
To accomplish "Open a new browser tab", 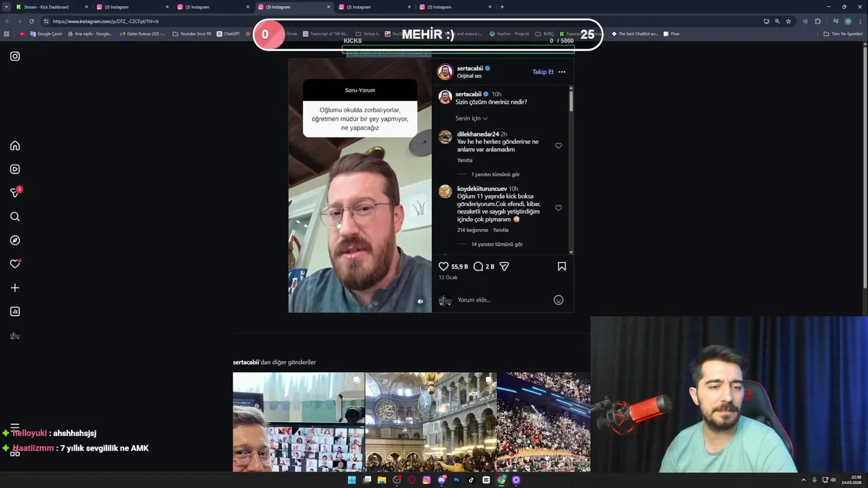I will point(502,7).
